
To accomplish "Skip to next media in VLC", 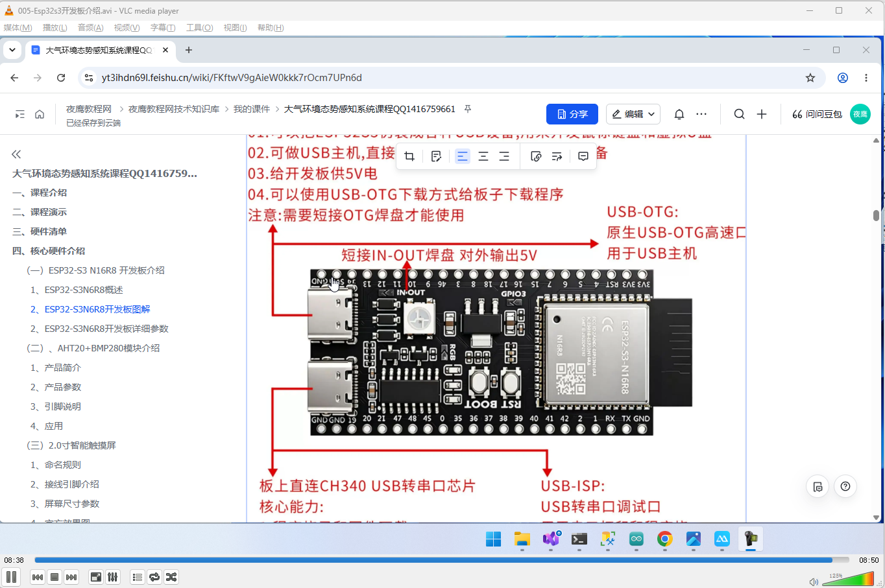I will tap(71, 577).
